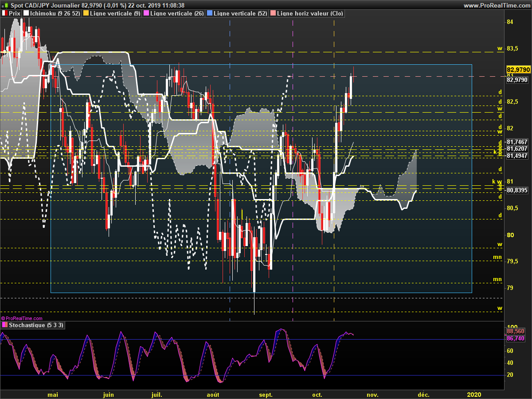
Task: Click the 80,8395 price label on axis
Action: (517, 190)
